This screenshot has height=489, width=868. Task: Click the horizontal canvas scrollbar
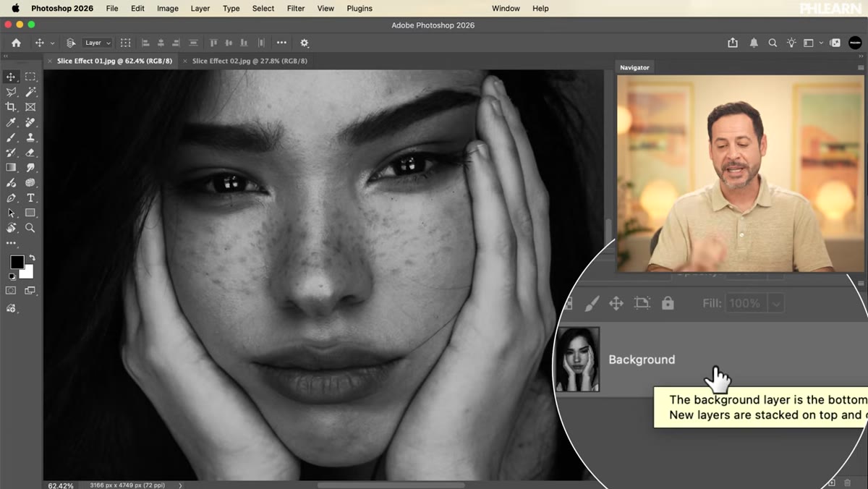pyautogui.click(x=391, y=485)
